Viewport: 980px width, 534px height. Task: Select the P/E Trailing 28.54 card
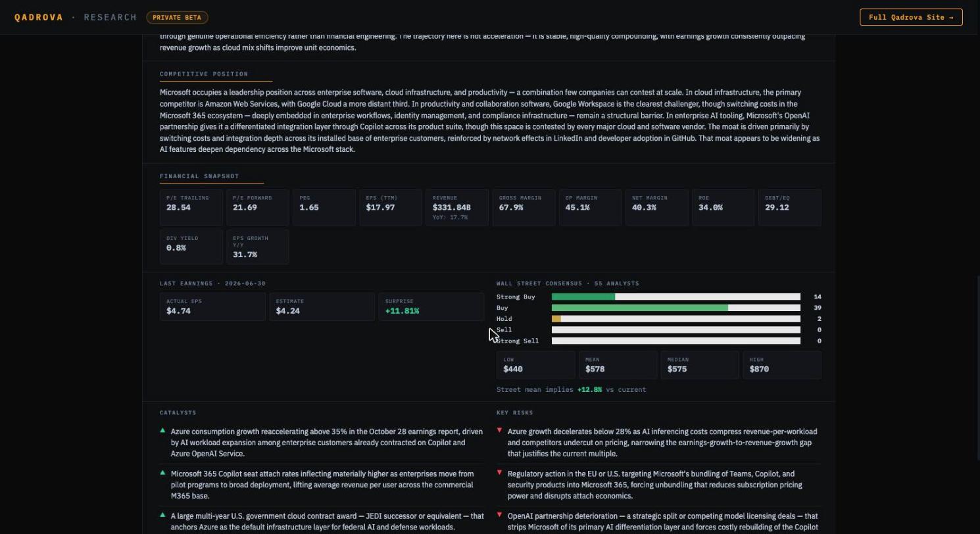[191, 208]
